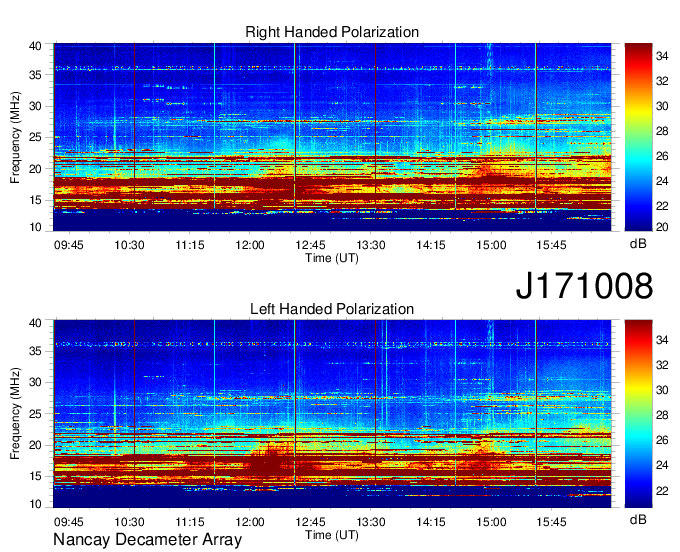Click the 25 MHz tick on Right Handed plot
Screen dimensions: 680x552
35,137
